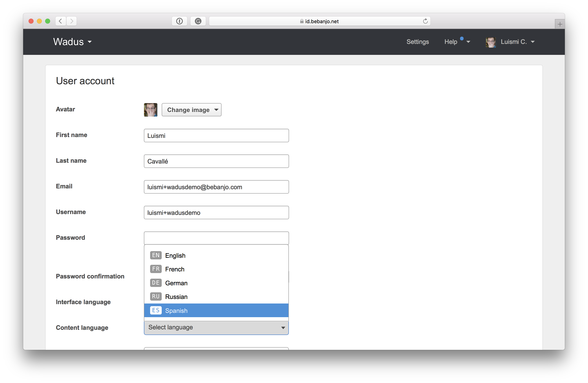Viewport: 588px width, 383px height.
Task: Select German in the language list
Action: pos(176,283)
